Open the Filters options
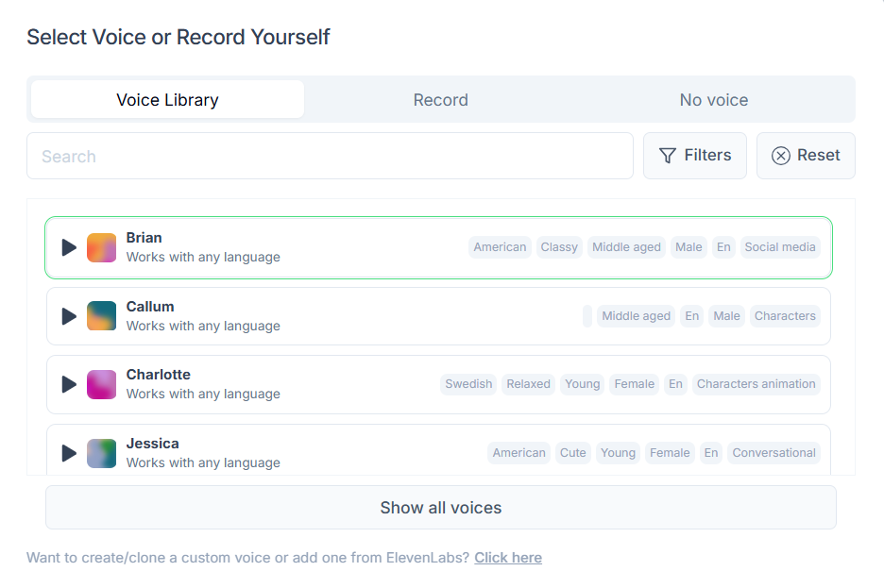The height and width of the screenshot is (588, 884). (x=695, y=156)
